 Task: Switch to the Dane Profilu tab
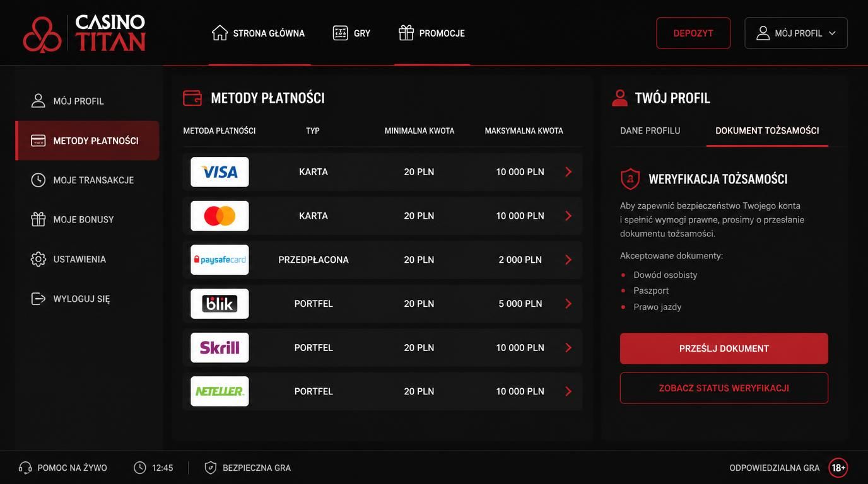click(x=650, y=130)
